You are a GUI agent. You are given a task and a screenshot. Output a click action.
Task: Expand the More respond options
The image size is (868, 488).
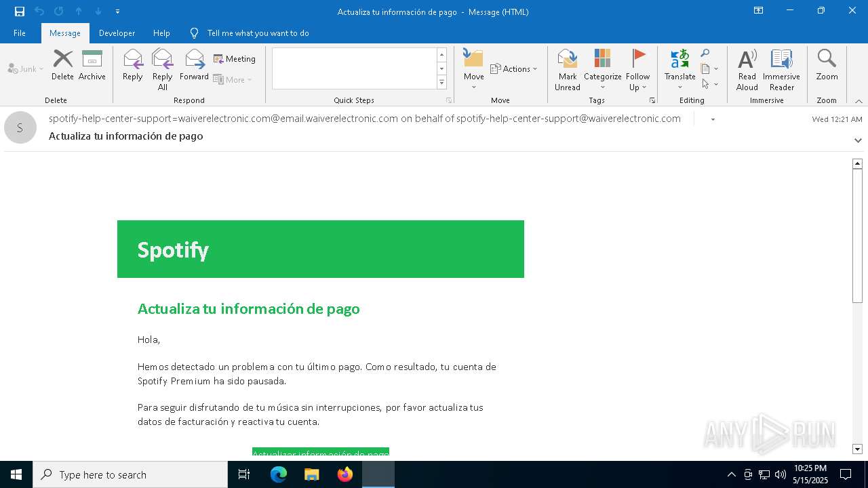point(233,80)
